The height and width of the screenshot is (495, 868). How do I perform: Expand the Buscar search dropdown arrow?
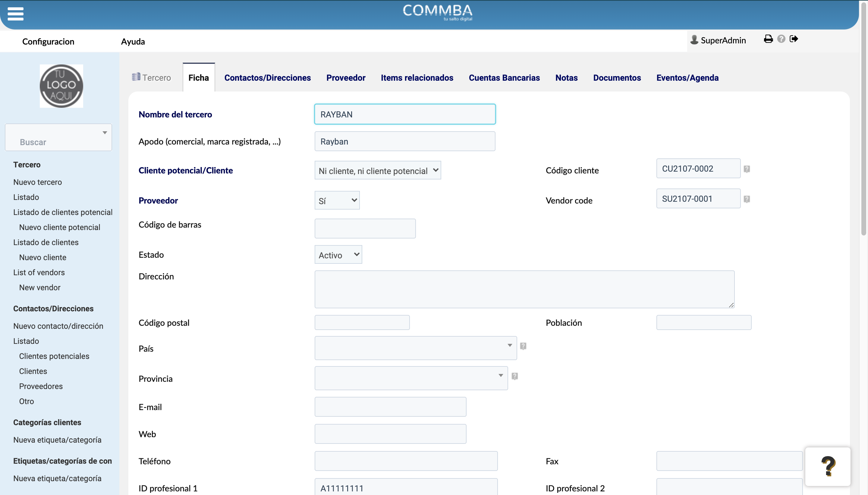pos(105,132)
